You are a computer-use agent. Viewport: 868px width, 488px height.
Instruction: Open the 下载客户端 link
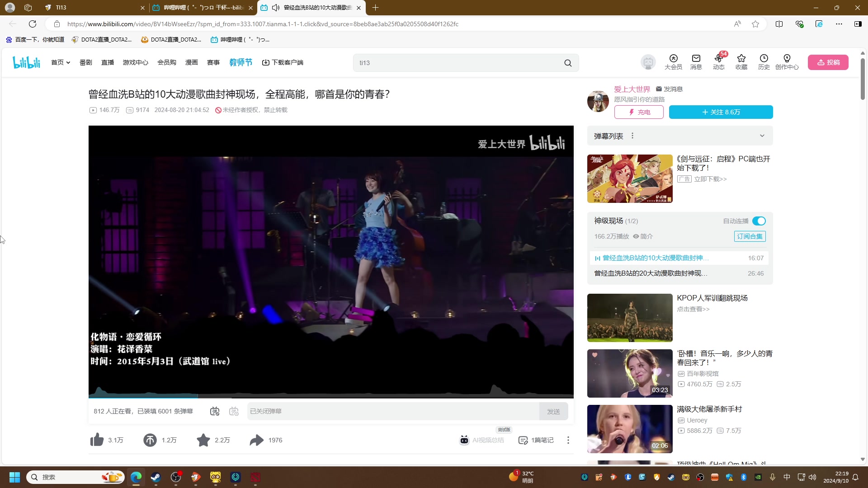point(283,62)
